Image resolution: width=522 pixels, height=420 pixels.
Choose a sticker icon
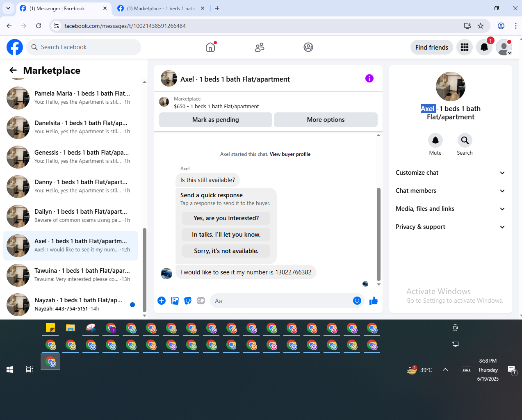click(x=188, y=301)
